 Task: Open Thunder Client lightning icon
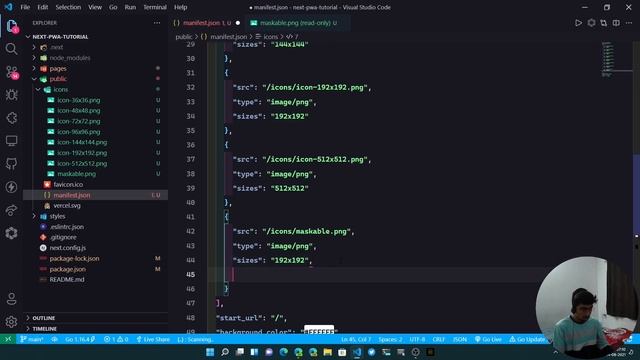(x=11, y=187)
